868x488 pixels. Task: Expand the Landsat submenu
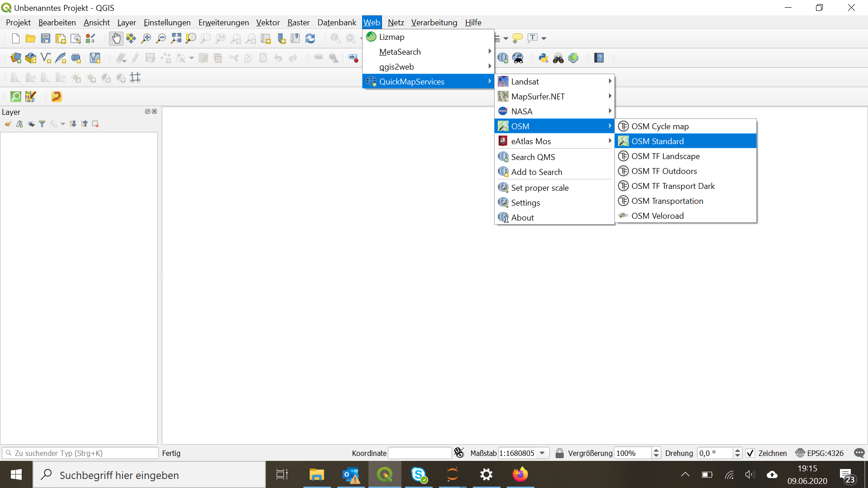pyautogui.click(x=555, y=81)
